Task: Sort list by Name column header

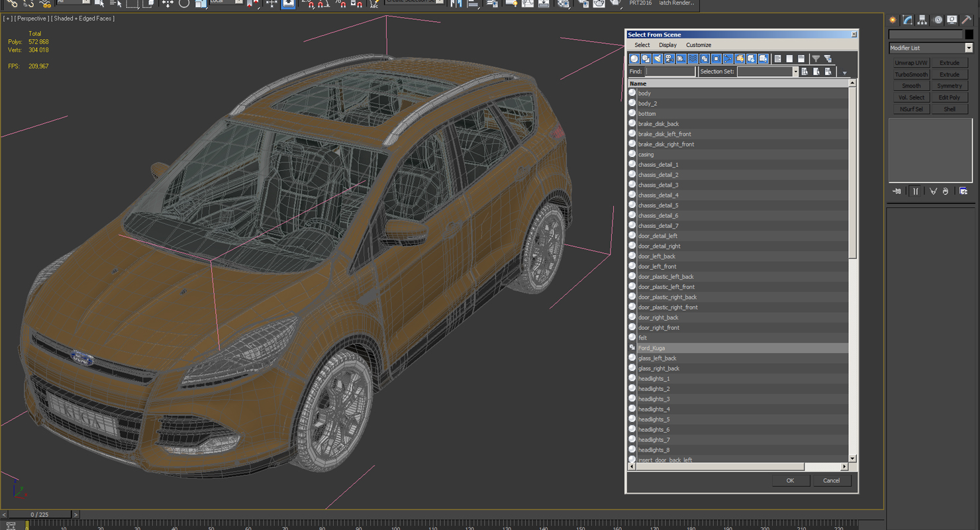Action: coord(738,83)
